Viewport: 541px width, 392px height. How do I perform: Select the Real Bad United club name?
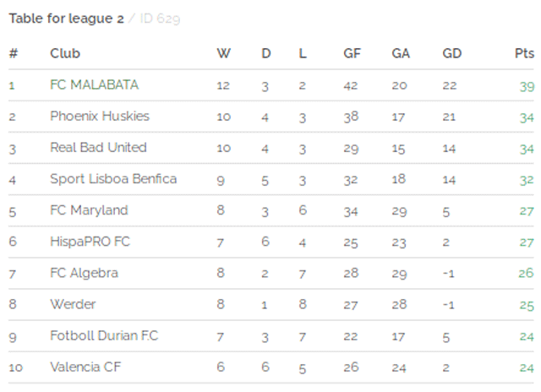pyautogui.click(x=98, y=148)
